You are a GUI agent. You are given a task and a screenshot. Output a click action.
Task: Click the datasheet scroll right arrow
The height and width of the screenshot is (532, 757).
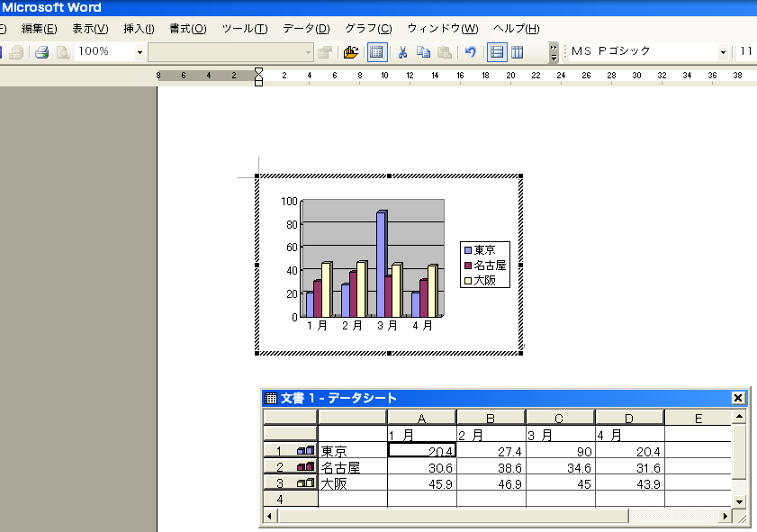click(725, 516)
